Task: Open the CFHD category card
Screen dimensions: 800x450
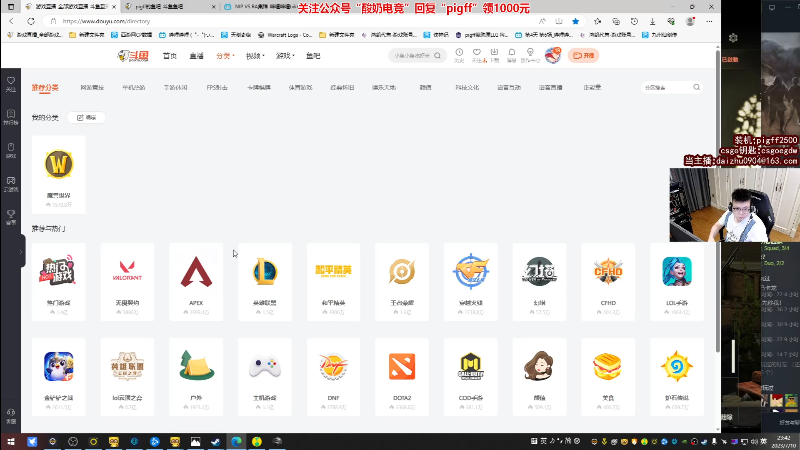Action: click(608, 282)
